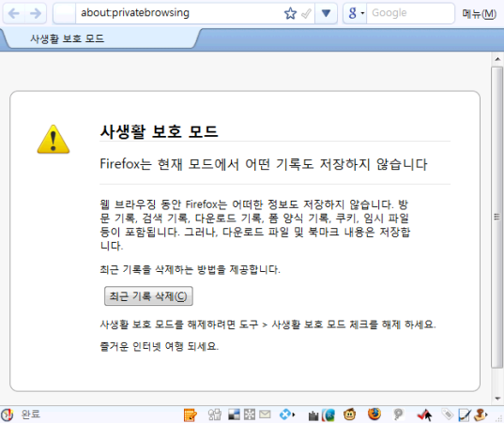Image resolution: width=504 pixels, height=423 pixels.
Task: Click the gray tag status bar icon
Action: tap(448, 415)
